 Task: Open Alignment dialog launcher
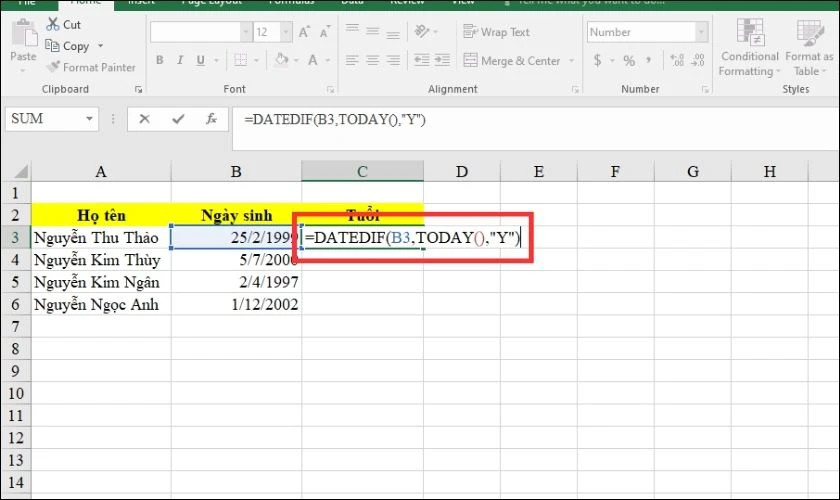coord(575,89)
